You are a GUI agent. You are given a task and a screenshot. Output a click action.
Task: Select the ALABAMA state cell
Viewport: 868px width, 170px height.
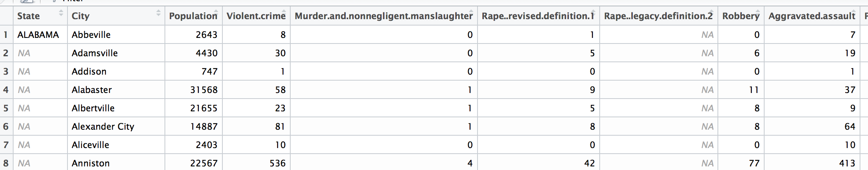pos(38,35)
